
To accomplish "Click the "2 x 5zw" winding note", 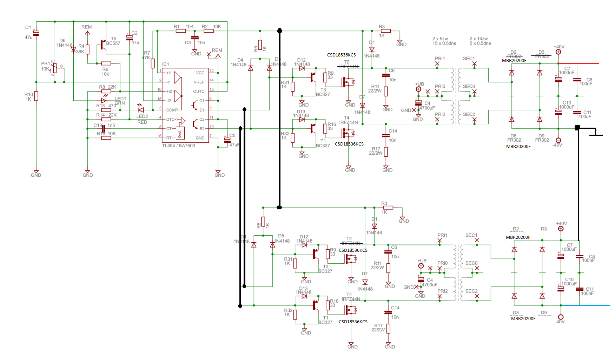I will (440, 39).
